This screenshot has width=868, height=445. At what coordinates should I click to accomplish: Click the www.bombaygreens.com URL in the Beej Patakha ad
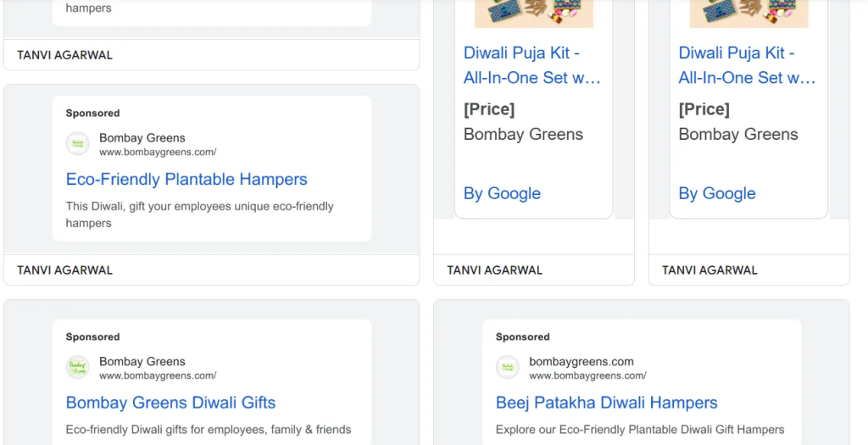pos(588,375)
